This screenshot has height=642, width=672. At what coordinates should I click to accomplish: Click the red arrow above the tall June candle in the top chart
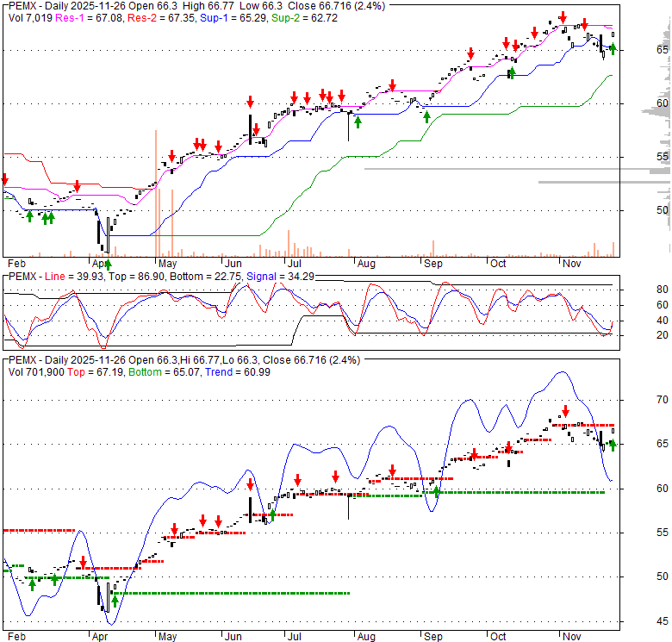(251, 102)
